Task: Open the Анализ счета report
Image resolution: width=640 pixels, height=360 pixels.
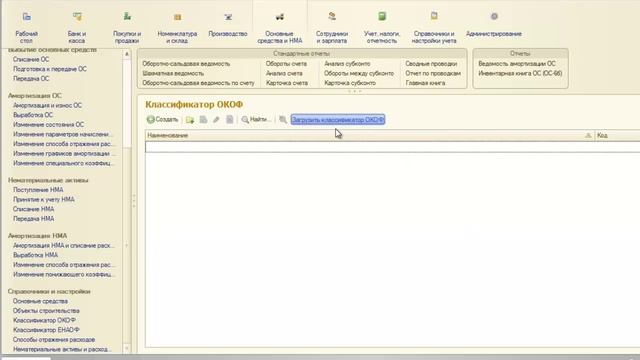Action: (x=284, y=73)
